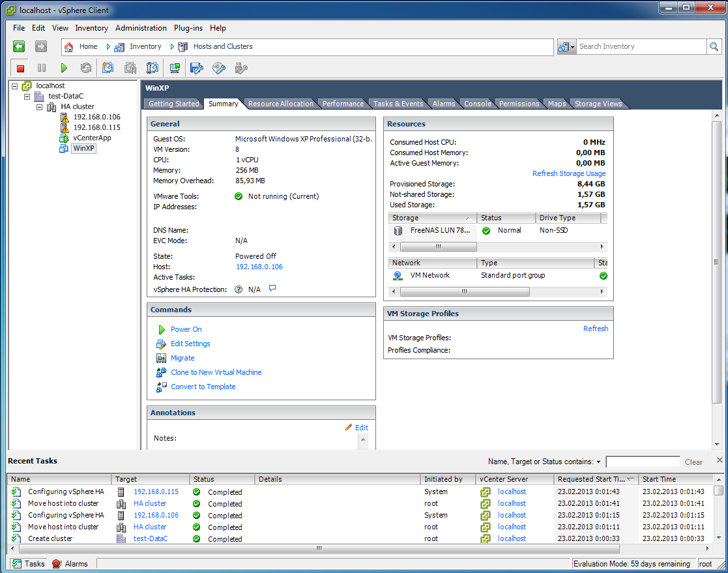Close the Recent Tasks panel with X
This screenshot has width=728, height=573.
click(x=719, y=460)
